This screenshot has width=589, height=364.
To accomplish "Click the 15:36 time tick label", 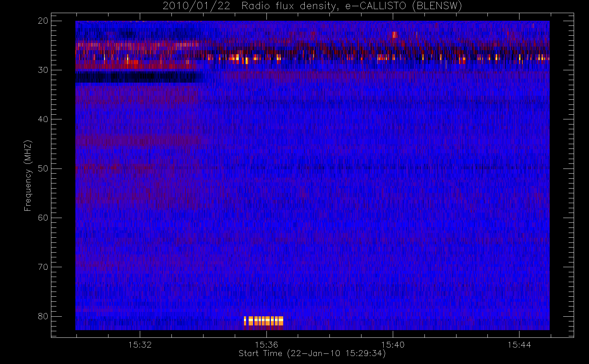I will tap(266, 345).
